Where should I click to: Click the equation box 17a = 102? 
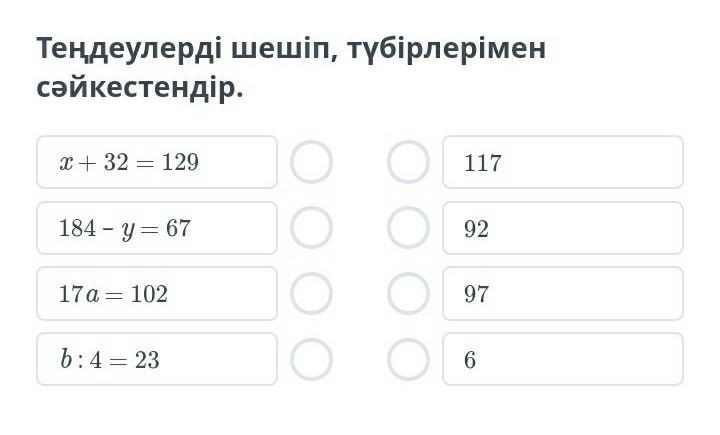157,294
